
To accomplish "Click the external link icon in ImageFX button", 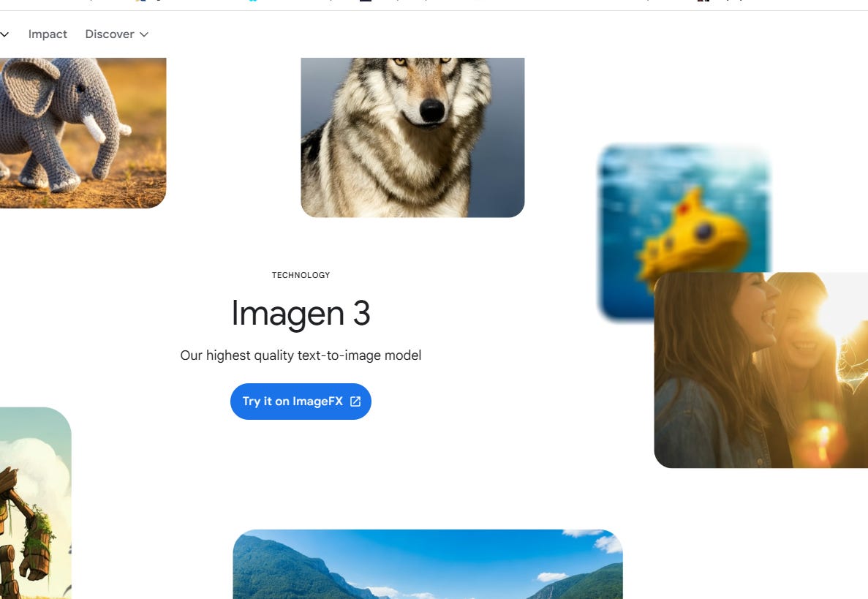I will (x=355, y=402).
